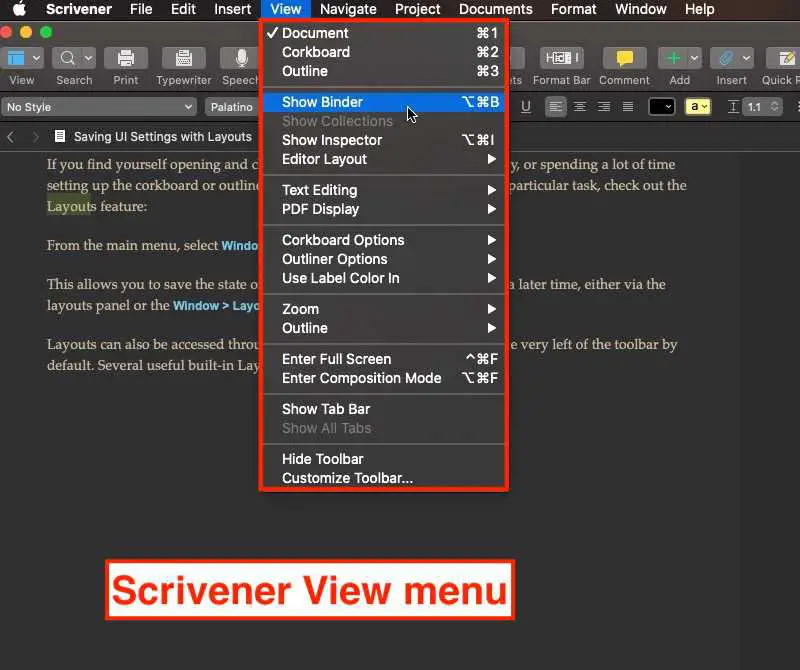Expand Corkboard Options submenu

[x=383, y=240]
